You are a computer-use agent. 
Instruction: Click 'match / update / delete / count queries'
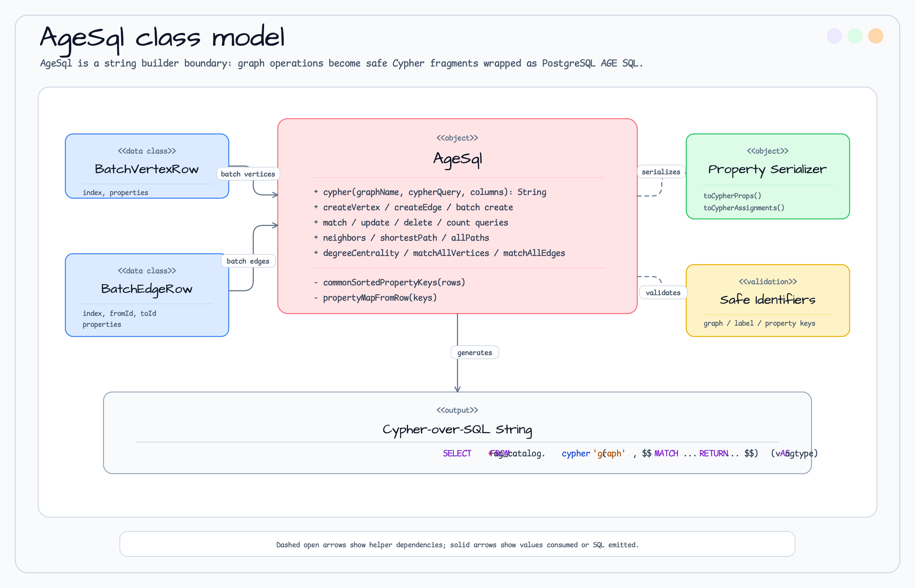(411, 223)
